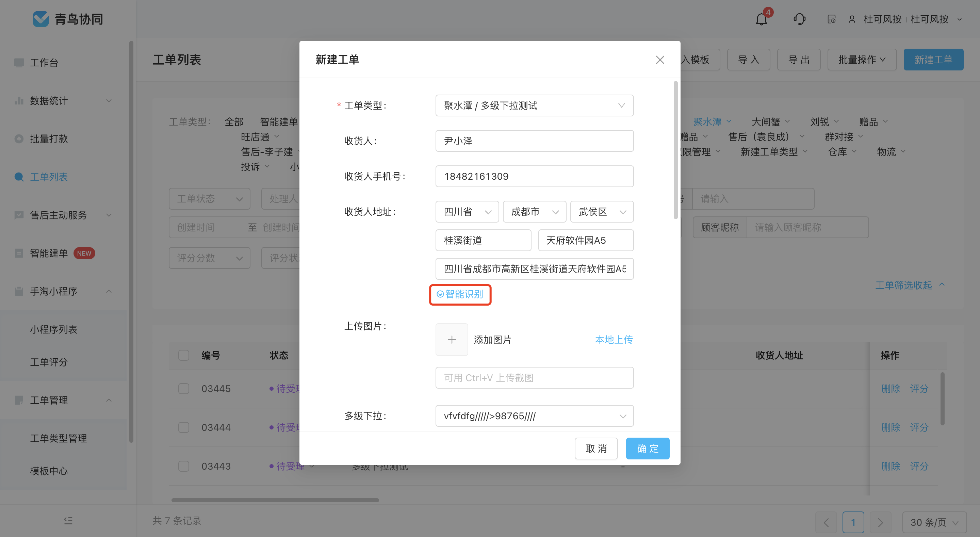
Task: Click the dialog vertical scrollbar
Action: (675, 150)
